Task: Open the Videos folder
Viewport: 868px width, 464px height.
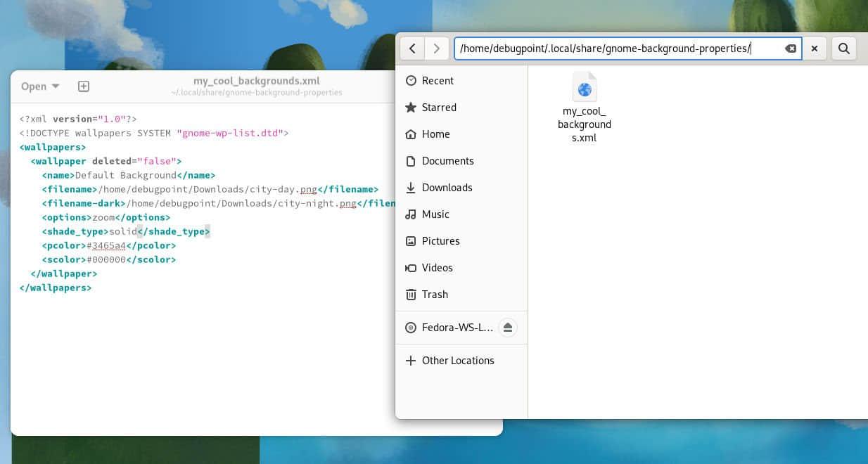Action: [437, 268]
